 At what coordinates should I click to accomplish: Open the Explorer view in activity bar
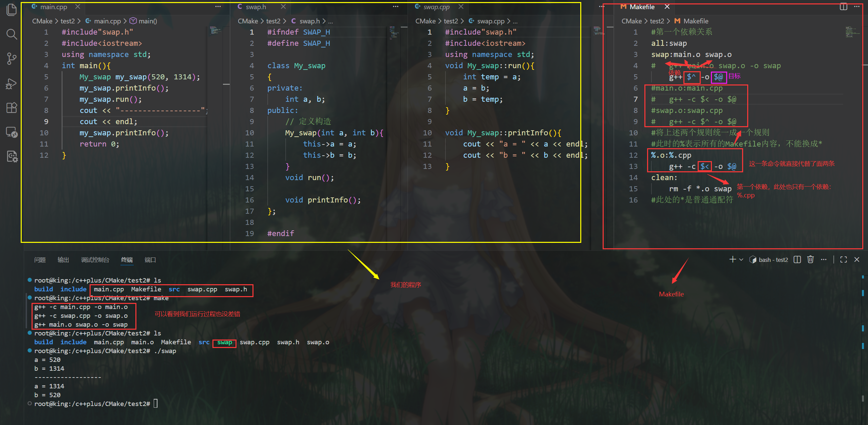[x=12, y=9]
